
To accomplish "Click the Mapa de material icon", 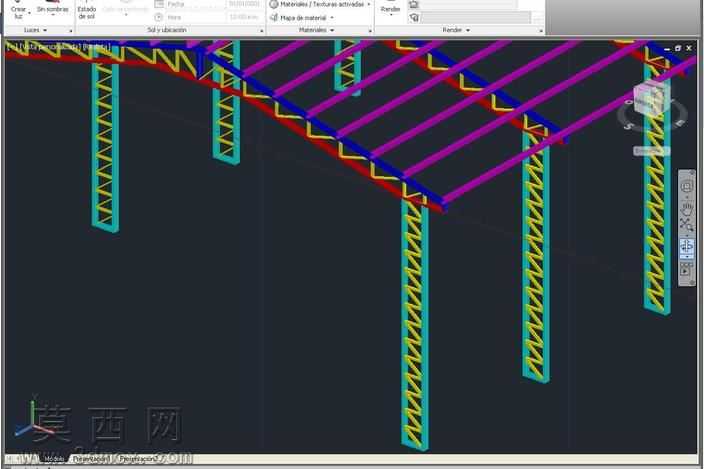I will click(274, 18).
